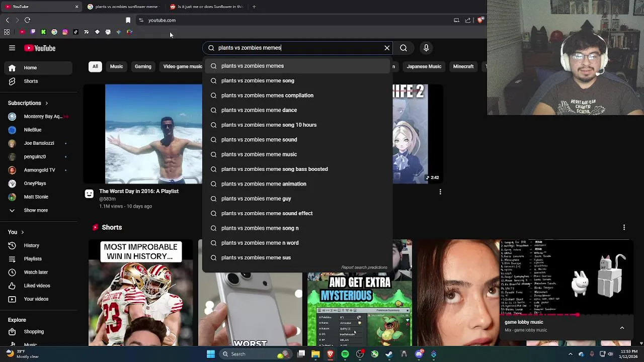Expand the game lobby music mini player
Image resolution: width=644 pixels, height=362 pixels.
coord(622,328)
